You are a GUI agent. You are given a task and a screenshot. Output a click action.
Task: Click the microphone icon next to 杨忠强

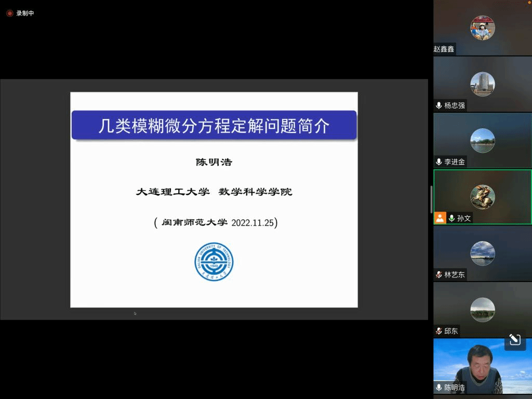coord(439,105)
